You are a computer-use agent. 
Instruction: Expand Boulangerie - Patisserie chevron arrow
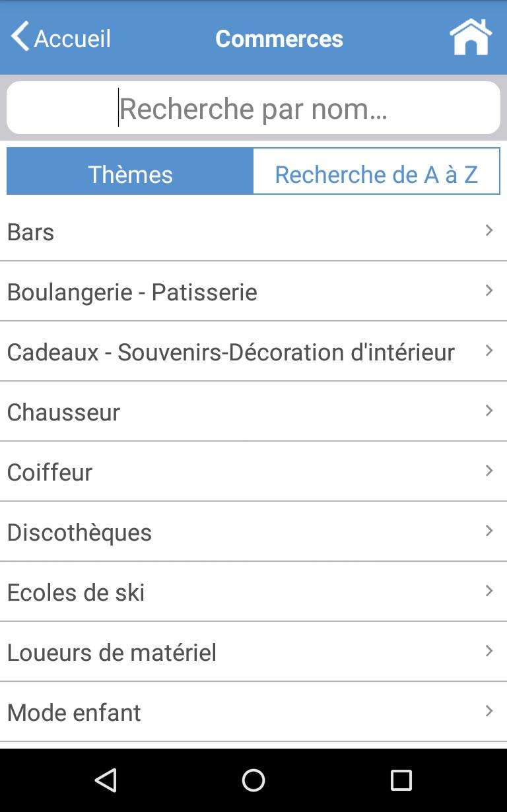tap(489, 290)
